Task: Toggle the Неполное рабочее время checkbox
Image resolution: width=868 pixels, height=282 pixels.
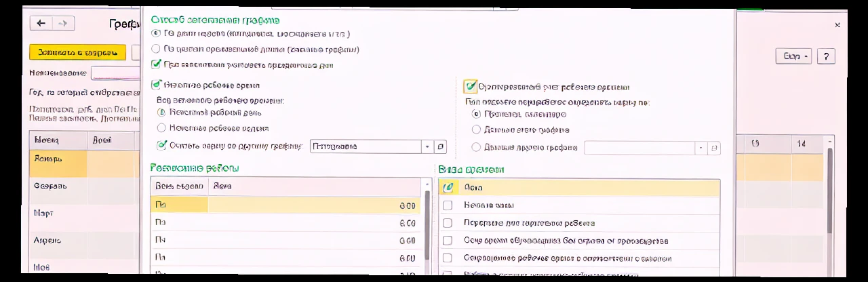Action: (x=157, y=85)
